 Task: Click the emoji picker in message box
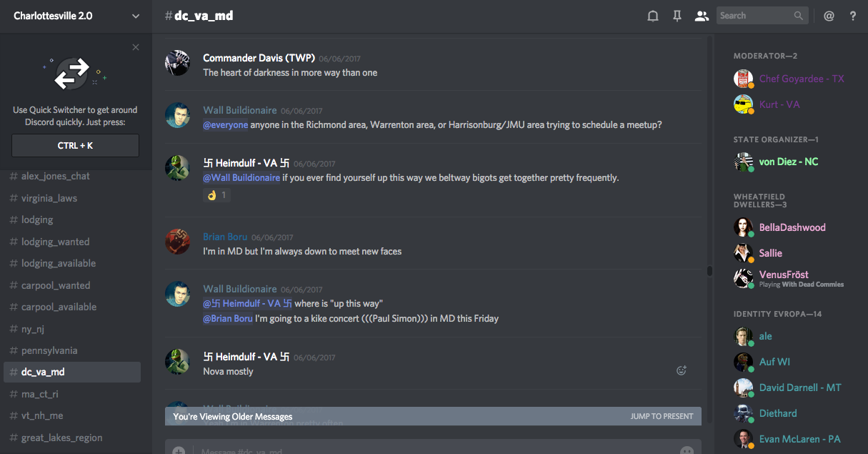tap(687, 451)
